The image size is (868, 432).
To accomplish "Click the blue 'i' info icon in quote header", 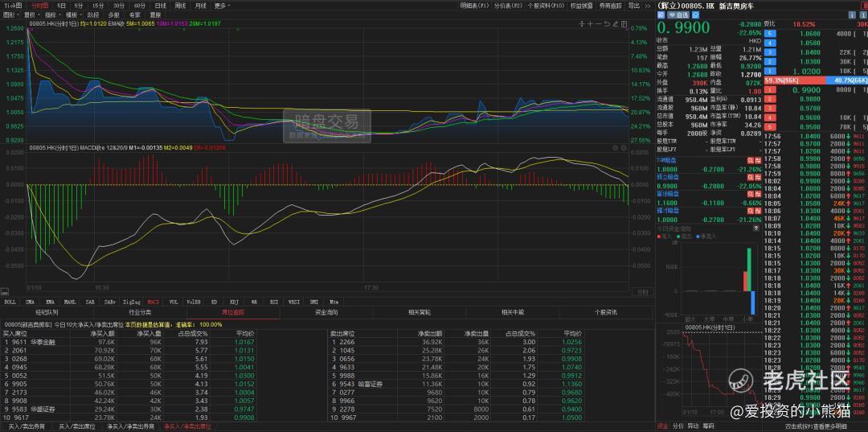I will [851, 15].
